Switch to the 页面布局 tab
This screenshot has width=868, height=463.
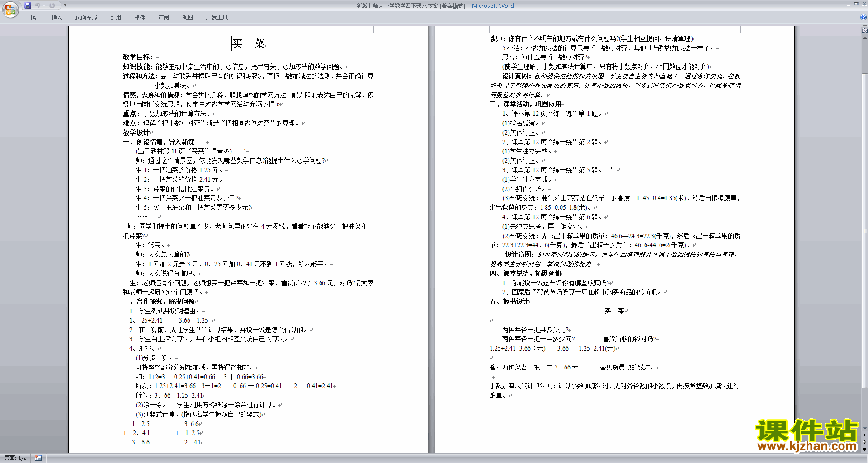point(86,18)
